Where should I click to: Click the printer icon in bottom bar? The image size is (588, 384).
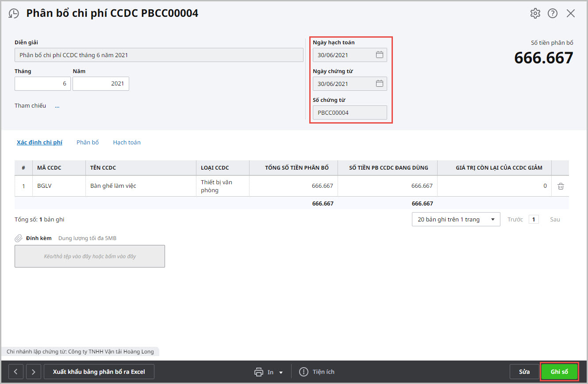tap(259, 372)
